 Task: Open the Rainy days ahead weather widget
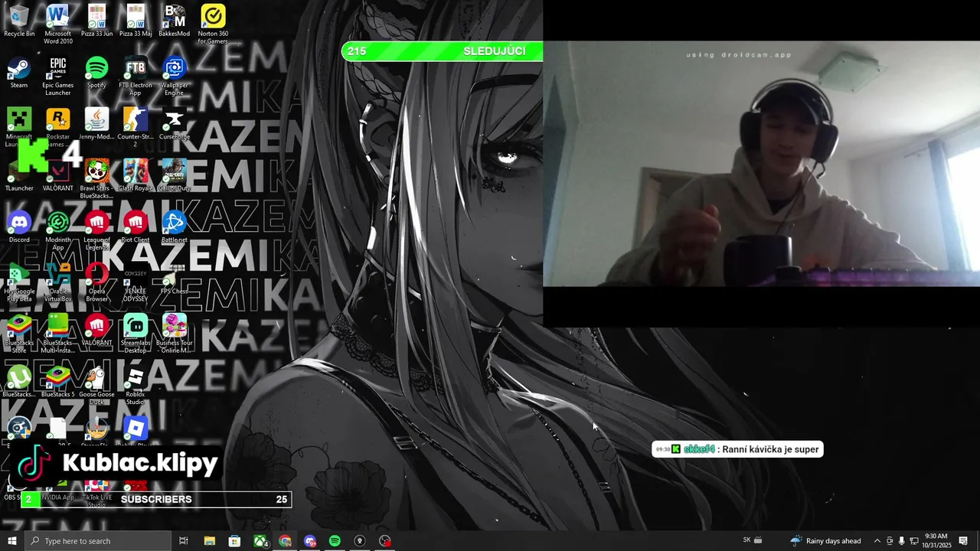pyautogui.click(x=825, y=541)
